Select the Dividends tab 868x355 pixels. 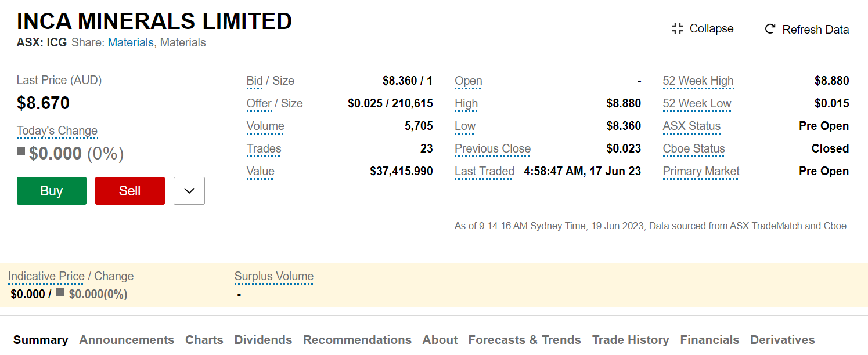point(263,340)
